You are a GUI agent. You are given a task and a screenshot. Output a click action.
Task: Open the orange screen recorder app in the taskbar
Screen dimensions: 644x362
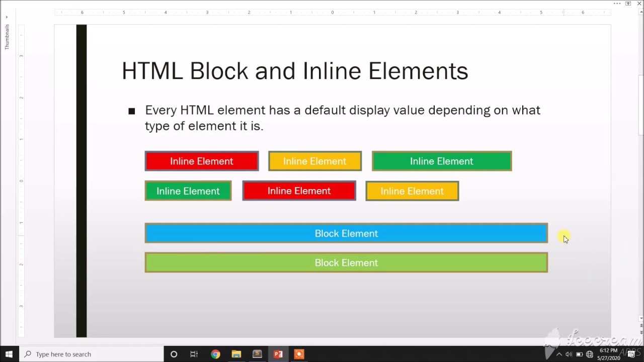coord(299,354)
